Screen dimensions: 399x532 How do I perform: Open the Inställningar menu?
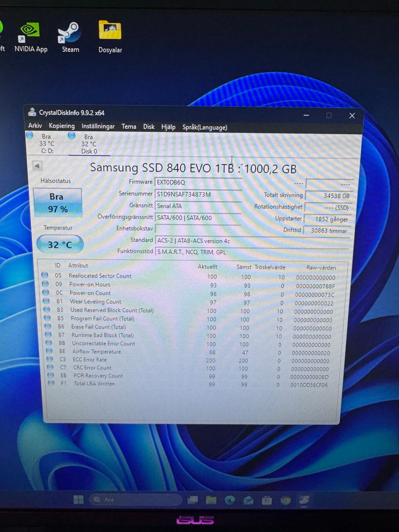point(98,126)
